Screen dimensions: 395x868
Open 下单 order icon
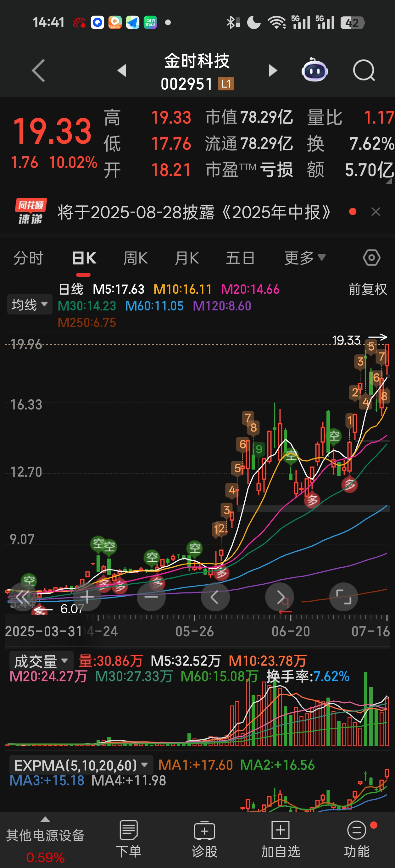tap(128, 839)
